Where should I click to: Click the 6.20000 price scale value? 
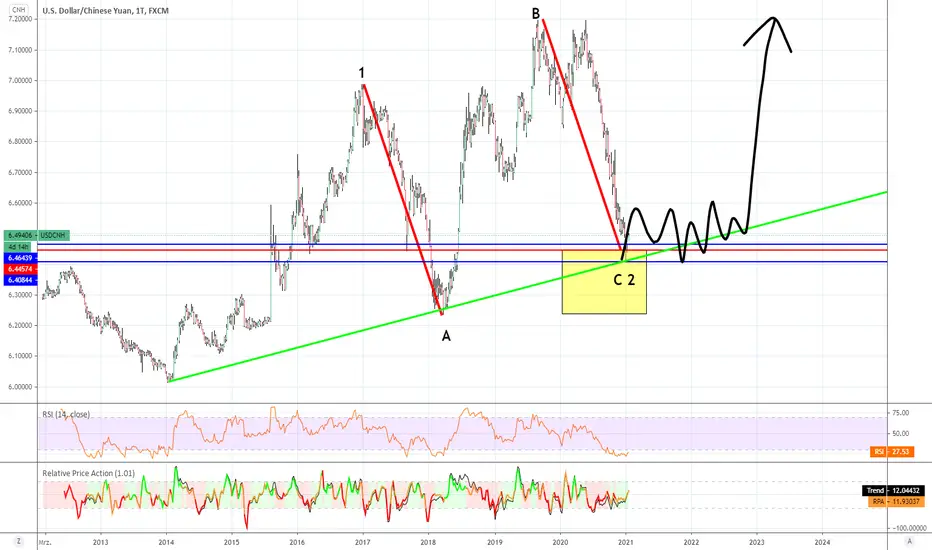coord(20,325)
